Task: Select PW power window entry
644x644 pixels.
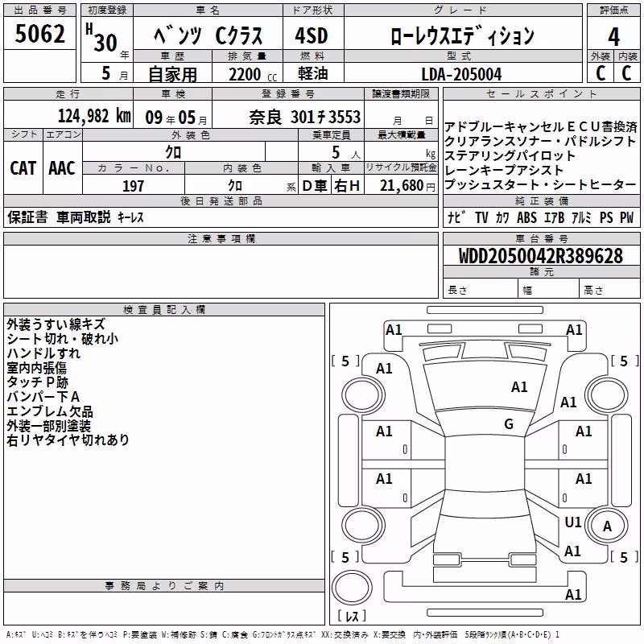Action: pos(627,217)
